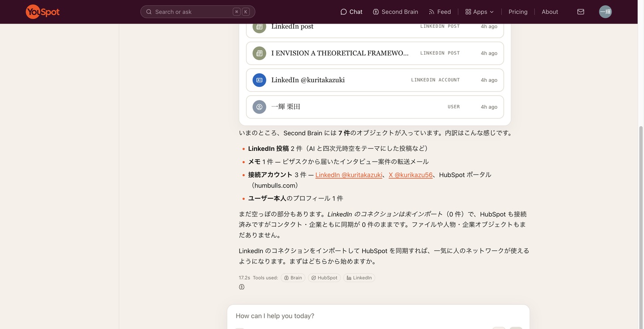Follow the 'LinkedIn @kuritakazuki' text link
Image resolution: width=644 pixels, height=329 pixels.
point(349,175)
